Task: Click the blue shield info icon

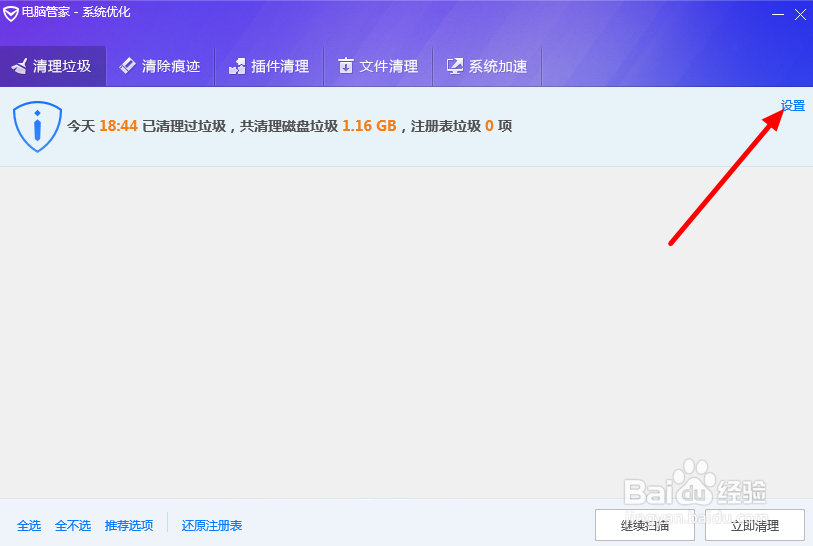Action: (x=37, y=127)
